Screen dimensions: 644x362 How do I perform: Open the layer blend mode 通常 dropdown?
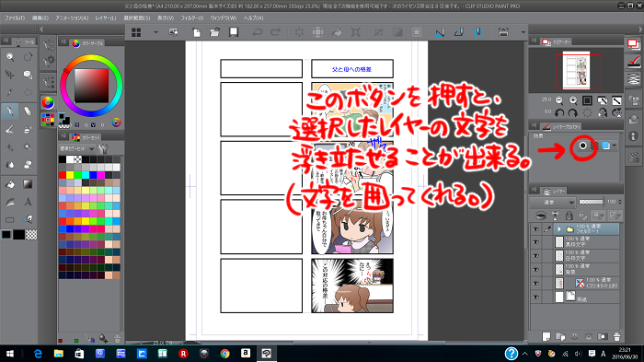click(x=552, y=202)
